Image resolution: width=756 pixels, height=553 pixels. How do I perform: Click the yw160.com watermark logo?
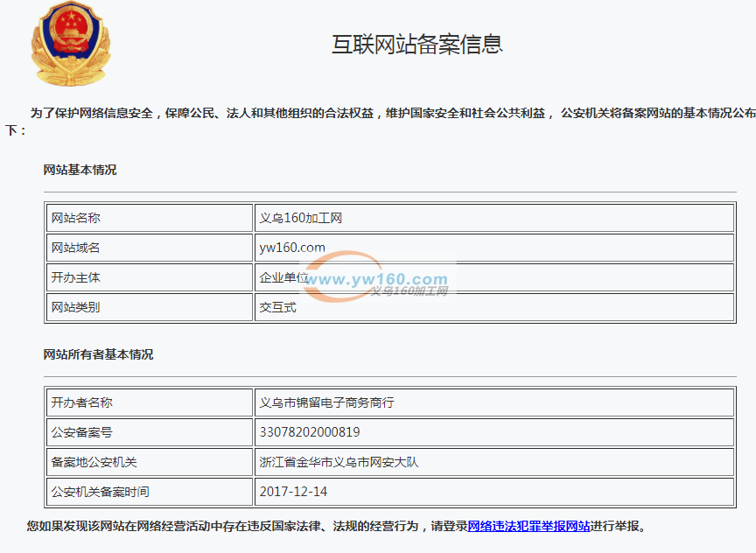[376, 282]
